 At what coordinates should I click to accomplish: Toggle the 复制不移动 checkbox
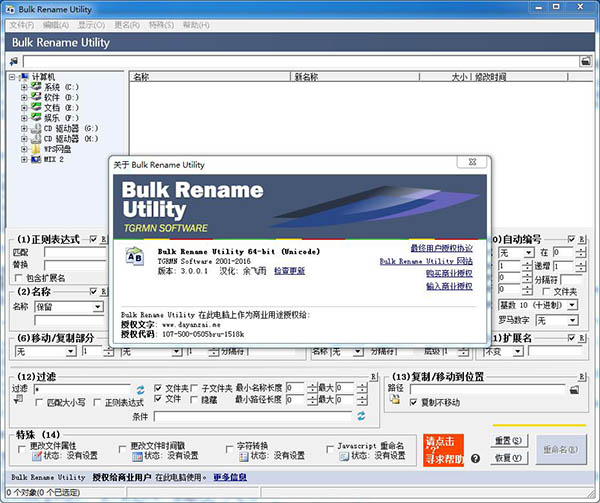[413, 402]
